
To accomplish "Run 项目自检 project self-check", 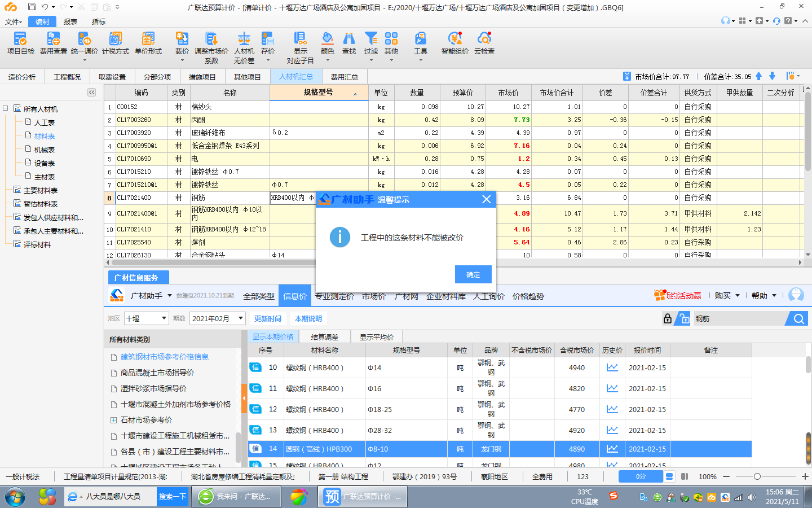I will coord(21,43).
